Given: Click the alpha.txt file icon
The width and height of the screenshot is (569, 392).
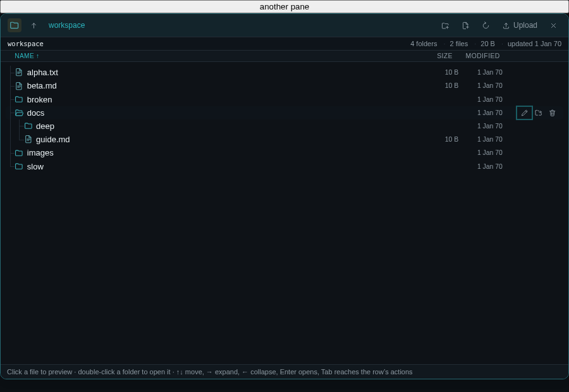Looking at the screenshot, I should pyautogui.click(x=19, y=72).
